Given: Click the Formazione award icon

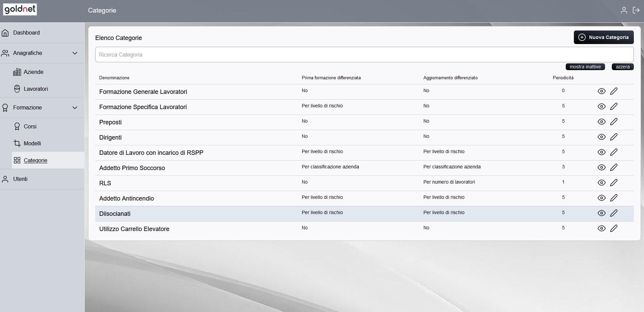Looking at the screenshot, I should [x=5, y=108].
